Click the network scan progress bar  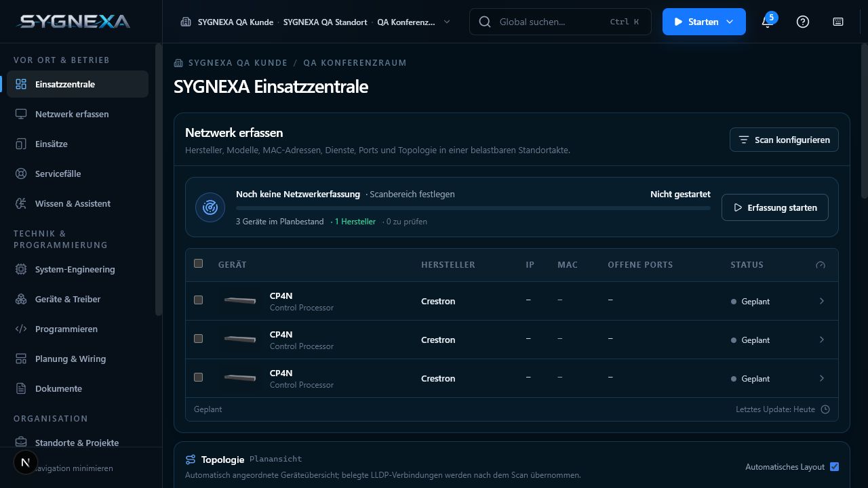473,208
